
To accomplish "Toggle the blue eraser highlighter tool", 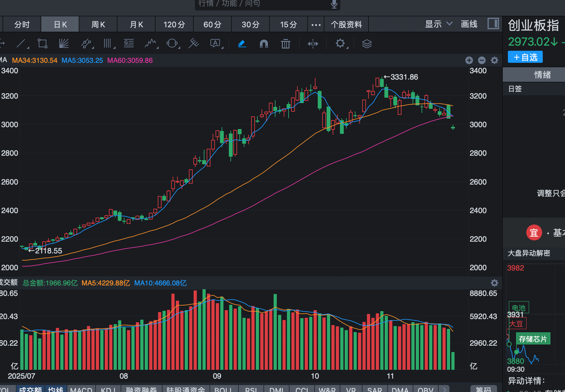I will coord(242,43).
